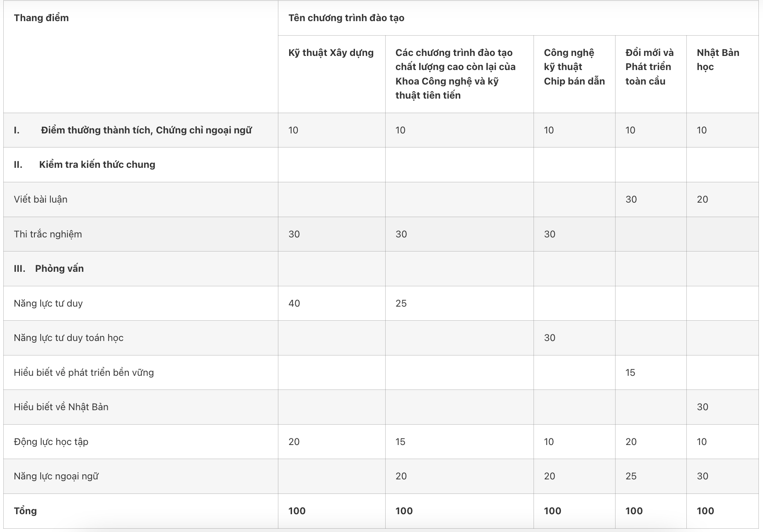The width and height of the screenshot is (763, 532).
Task: Click the "Hiểu biết về phát triển bền vững" label
Action: tap(84, 372)
